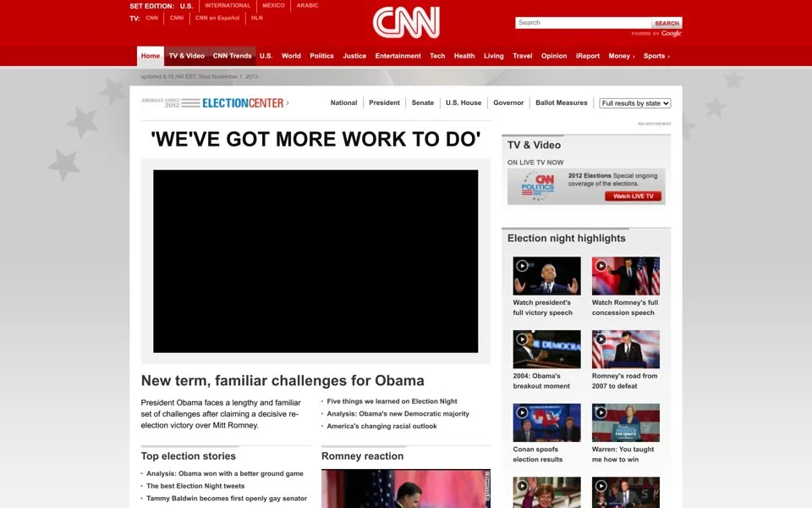Open CNN en Español link

(x=217, y=18)
